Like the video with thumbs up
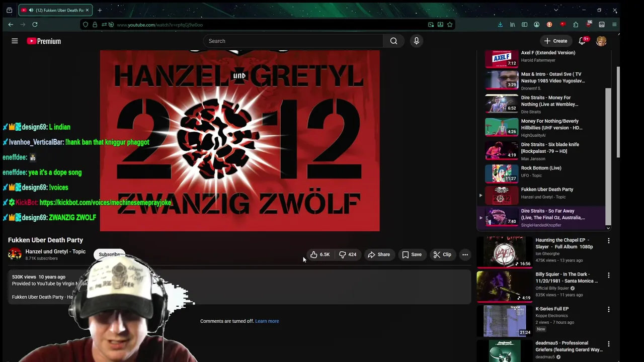This screenshot has width=644, height=362. coord(320,254)
